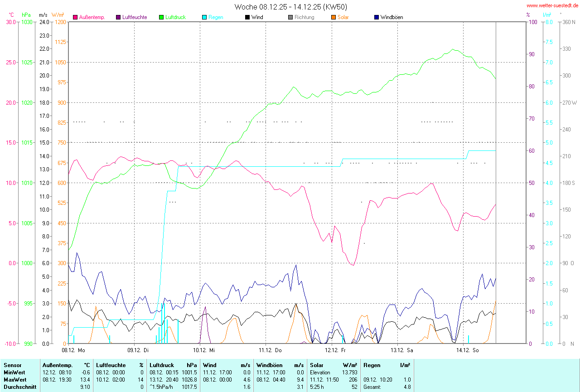Click the blue Windböen legend square
This screenshot has height=392, width=580.
377,17
